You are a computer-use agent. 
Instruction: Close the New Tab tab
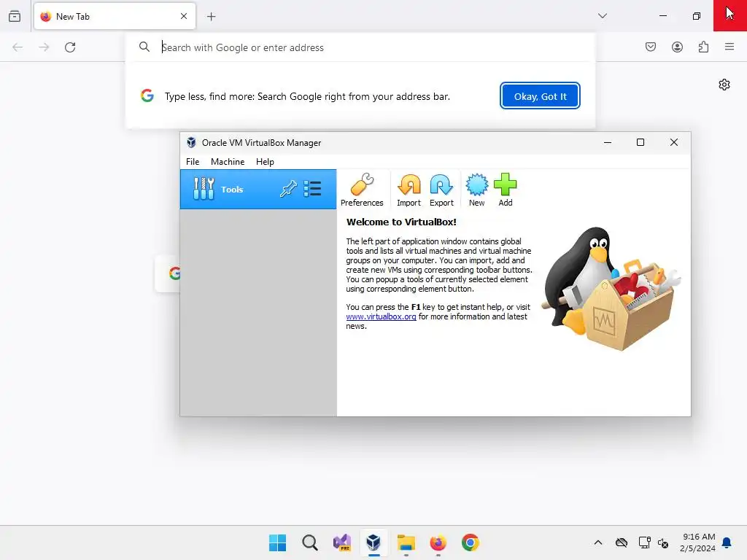184,16
